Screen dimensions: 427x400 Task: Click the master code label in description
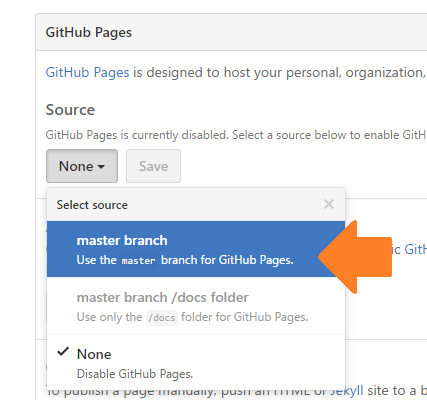(138, 260)
